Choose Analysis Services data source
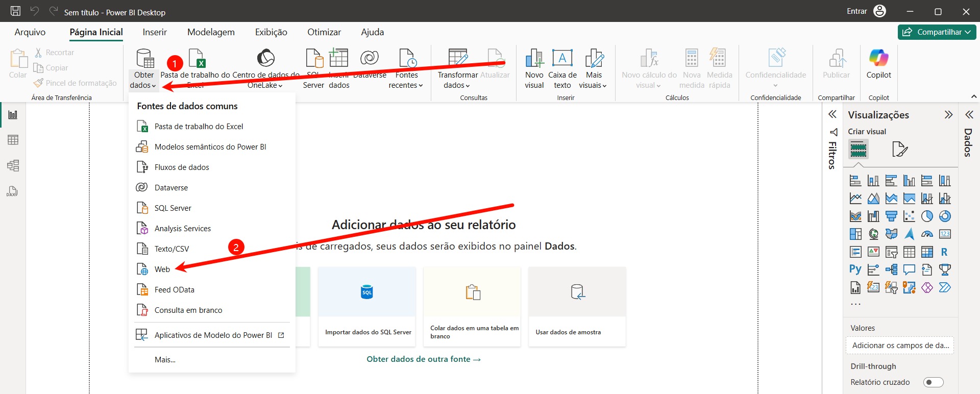Screen dimensions: 980x394 212,228
